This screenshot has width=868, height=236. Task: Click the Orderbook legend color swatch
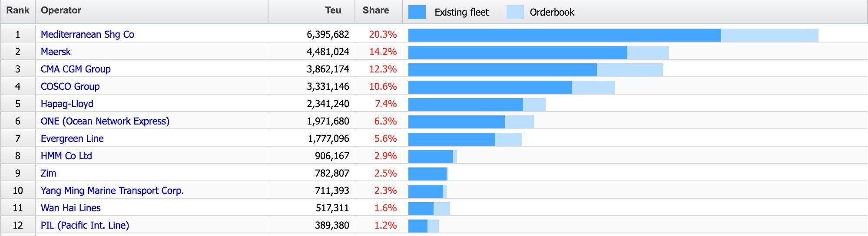[515, 12]
